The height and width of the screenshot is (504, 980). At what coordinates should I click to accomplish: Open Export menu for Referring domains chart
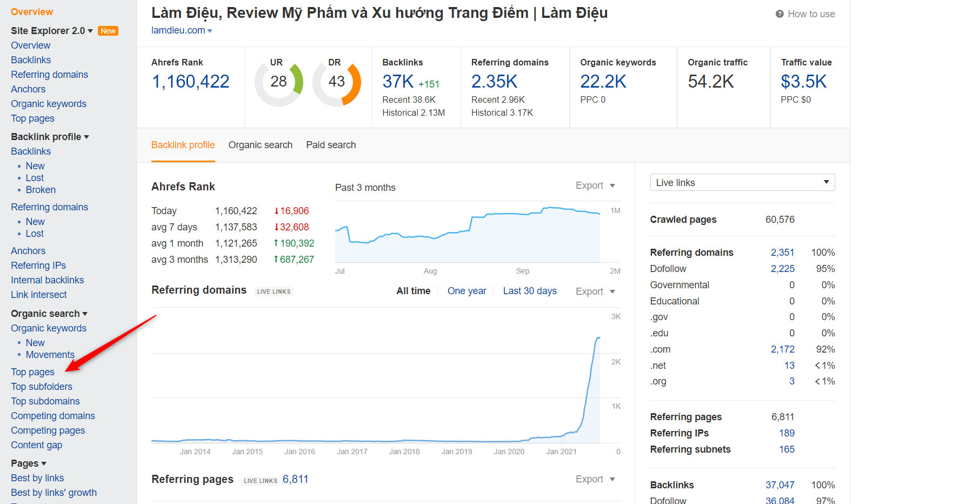pyautogui.click(x=595, y=291)
